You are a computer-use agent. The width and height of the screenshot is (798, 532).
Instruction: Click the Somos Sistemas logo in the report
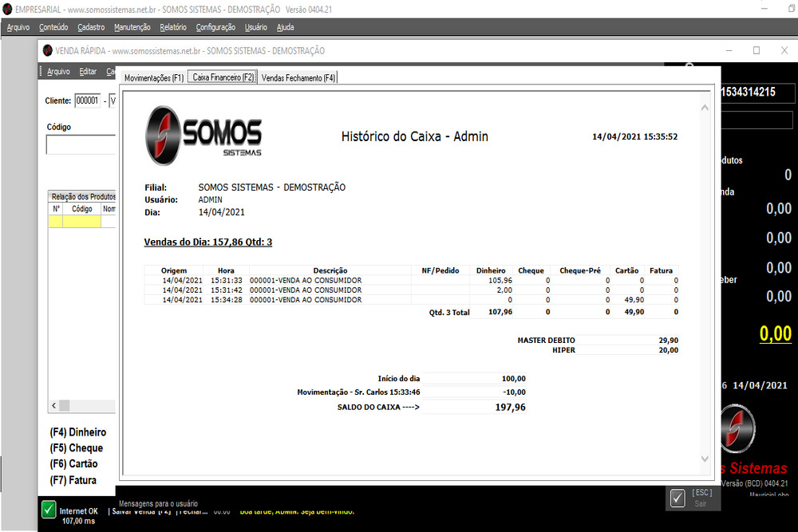click(x=203, y=136)
